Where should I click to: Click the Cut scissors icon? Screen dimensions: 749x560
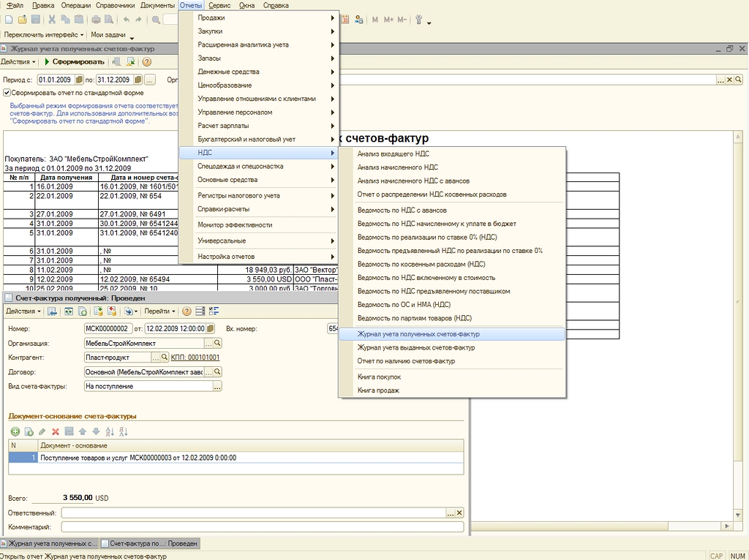[52, 20]
